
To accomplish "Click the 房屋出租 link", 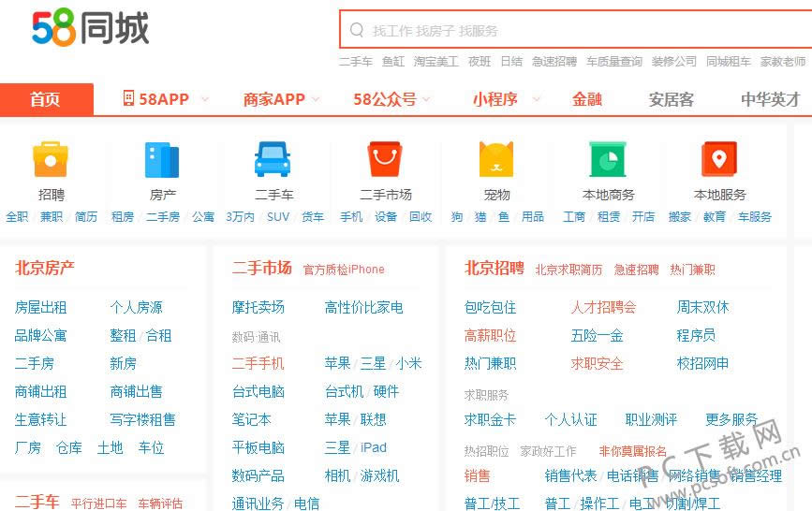I will click(x=40, y=307).
